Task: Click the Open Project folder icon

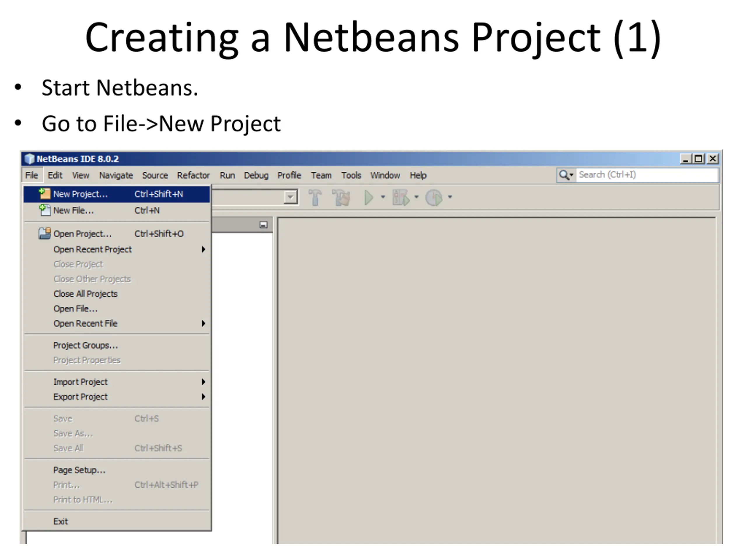Action: (45, 234)
